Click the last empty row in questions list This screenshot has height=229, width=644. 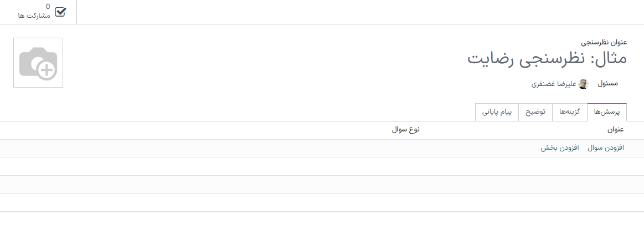pyautogui.click(x=322, y=202)
